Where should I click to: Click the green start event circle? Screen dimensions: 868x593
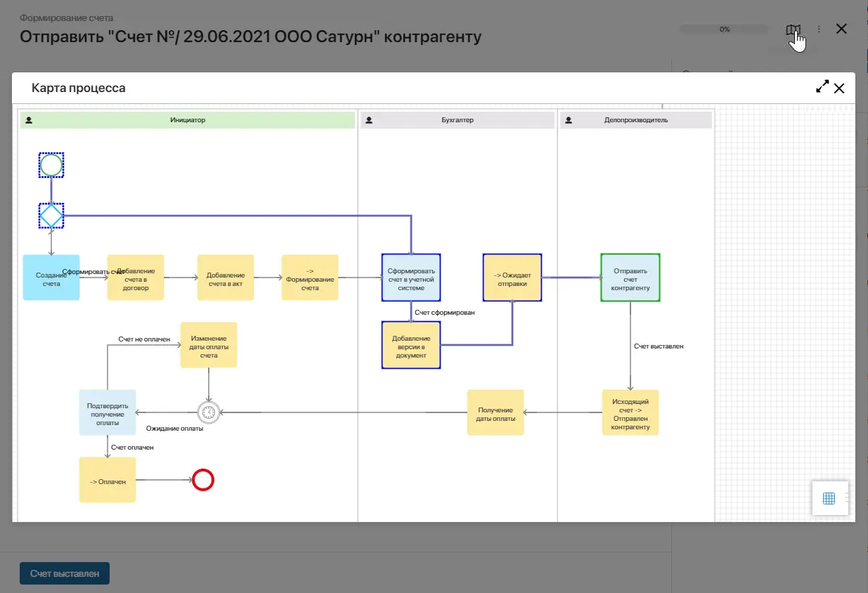tap(51, 166)
